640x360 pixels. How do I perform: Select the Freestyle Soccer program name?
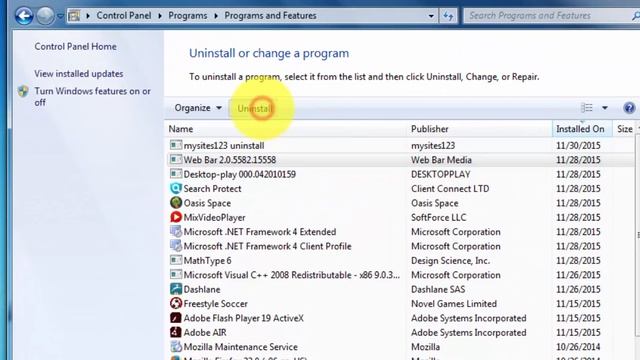(x=216, y=304)
